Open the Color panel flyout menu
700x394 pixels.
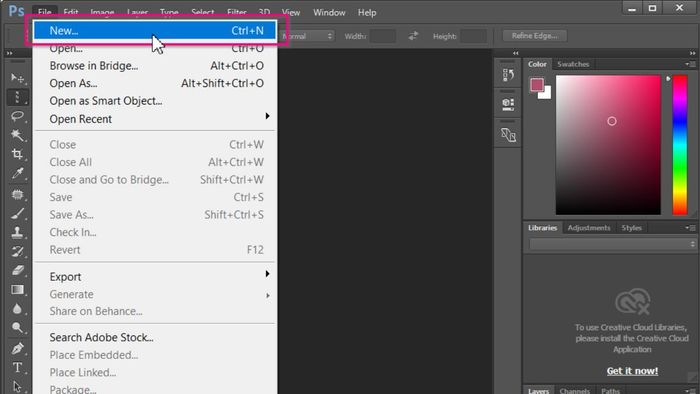coord(691,64)
